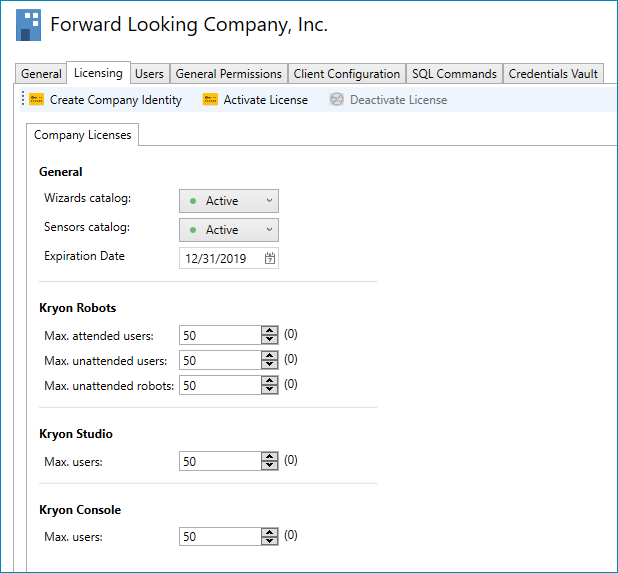Decrease Max. attended users with down arrow
Screen dimensions: 618x573
(270, 340)
